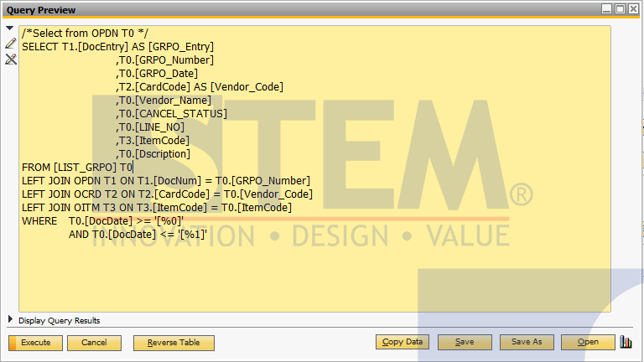
Task: Execute the query
Action: pyautogui.click(x=36, y=343)
